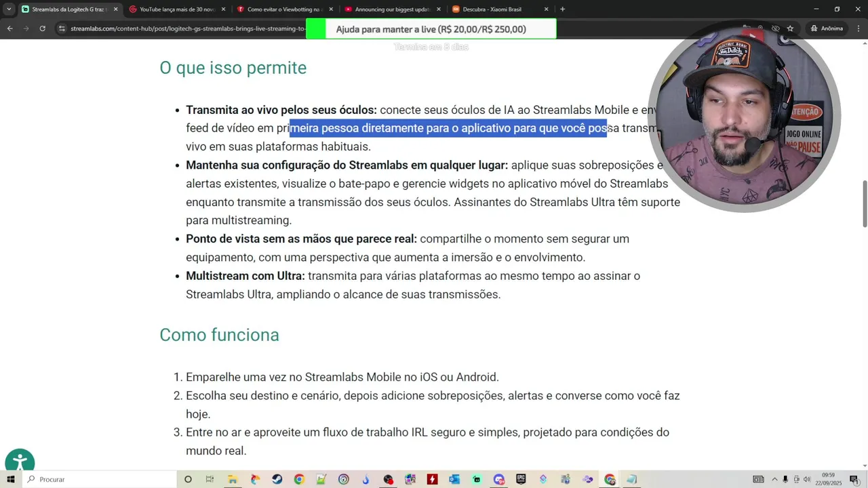The width and height of the screenshot is (868, 488).
Task: Click the volume speaker tray icon
Action: pos(806,479)
